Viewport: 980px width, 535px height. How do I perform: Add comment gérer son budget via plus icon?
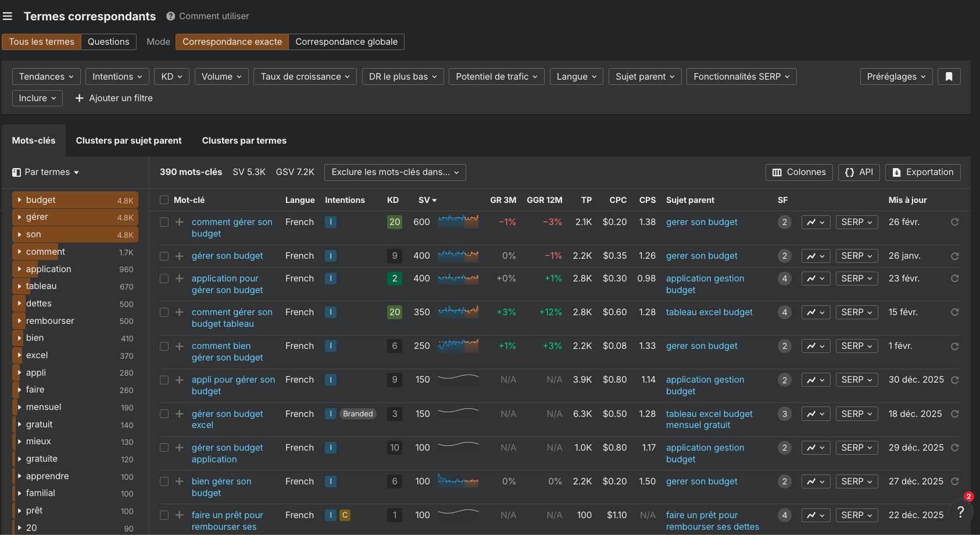point(179,222)
